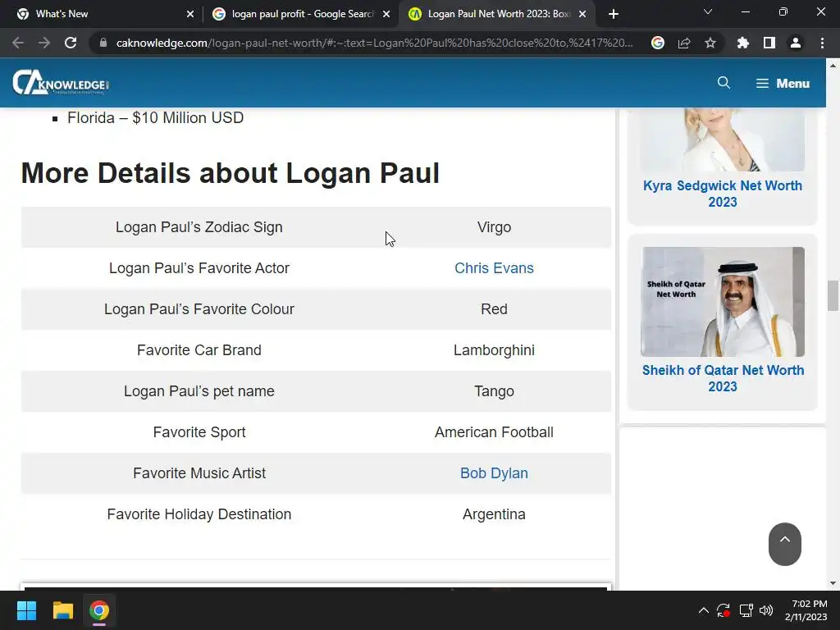
Task: Open the site Menu hamburger
Action: 783,84
